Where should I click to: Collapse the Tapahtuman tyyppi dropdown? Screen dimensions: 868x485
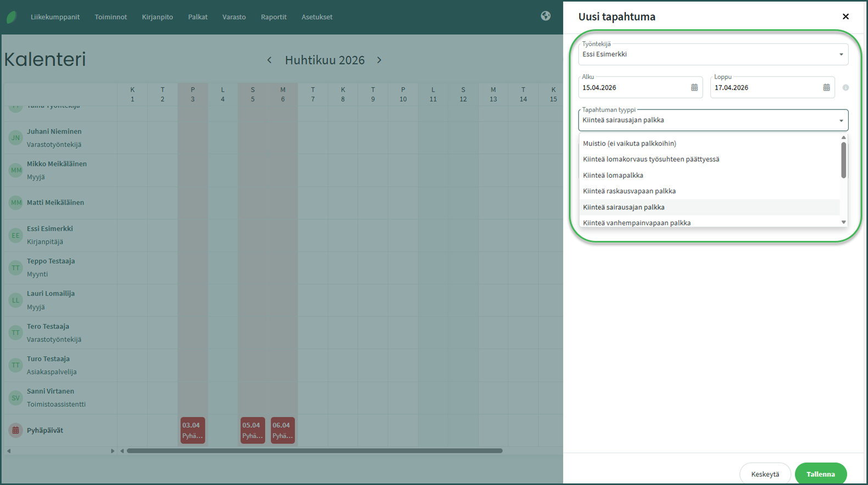[841, 120]
